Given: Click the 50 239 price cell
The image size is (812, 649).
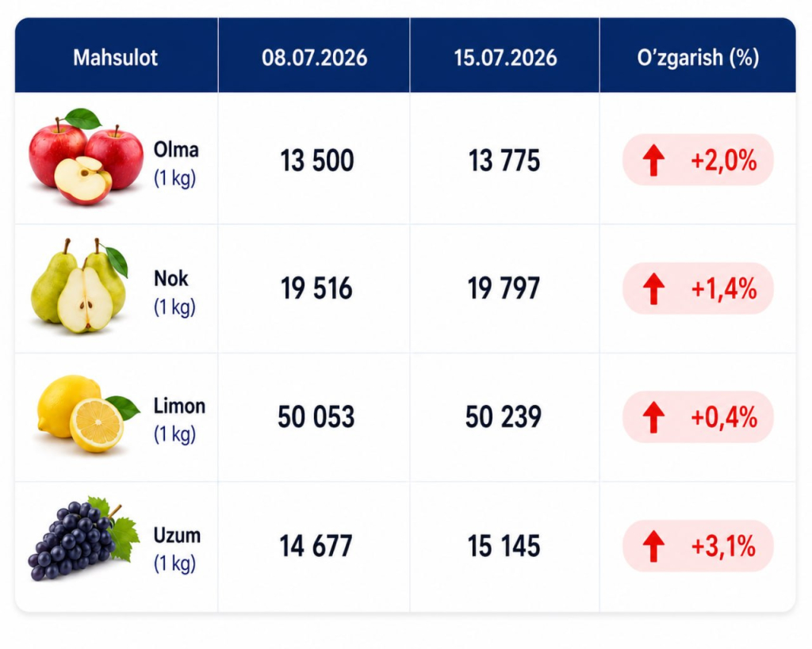Looking at the screenshot, I should coord(504,417).
